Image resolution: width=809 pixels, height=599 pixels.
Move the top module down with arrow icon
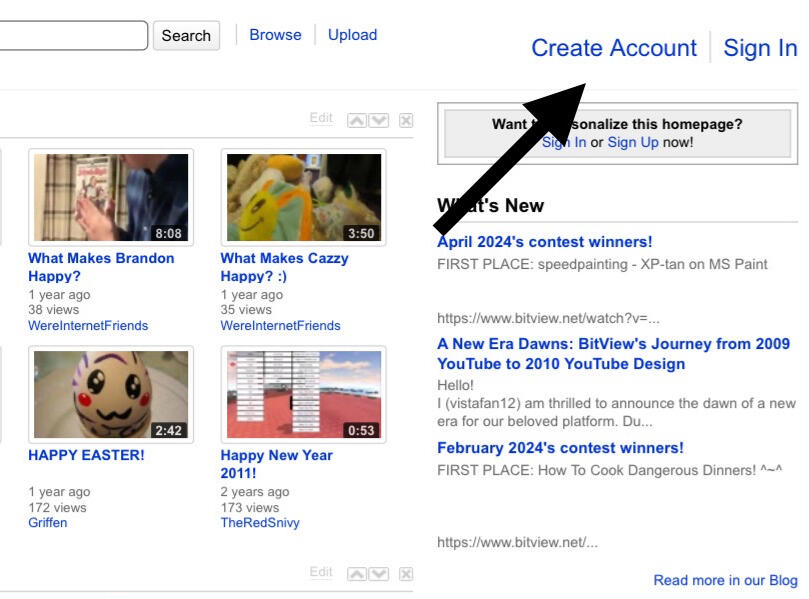(x=378, y=120)
